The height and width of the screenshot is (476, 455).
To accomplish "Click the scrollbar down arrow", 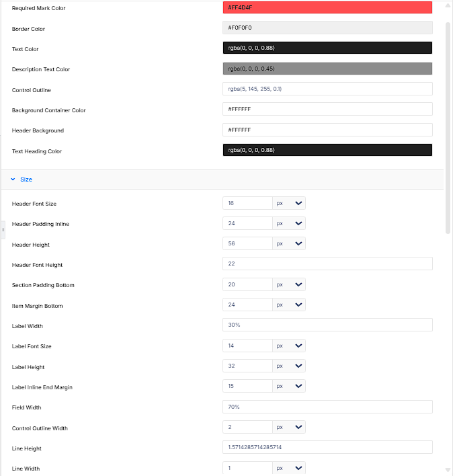I will (448, 470).
